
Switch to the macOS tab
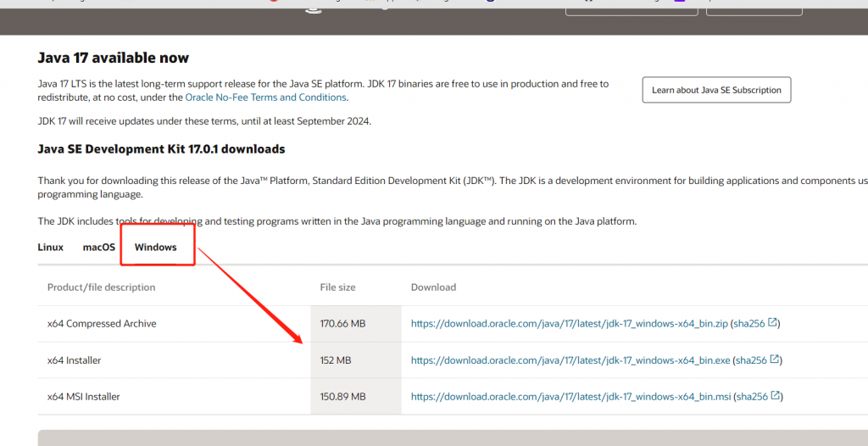pos(99,247)
